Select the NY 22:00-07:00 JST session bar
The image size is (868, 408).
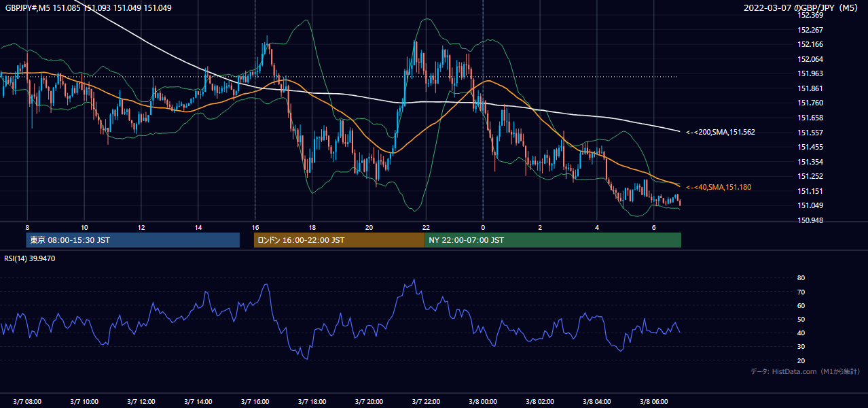(553, 240)
